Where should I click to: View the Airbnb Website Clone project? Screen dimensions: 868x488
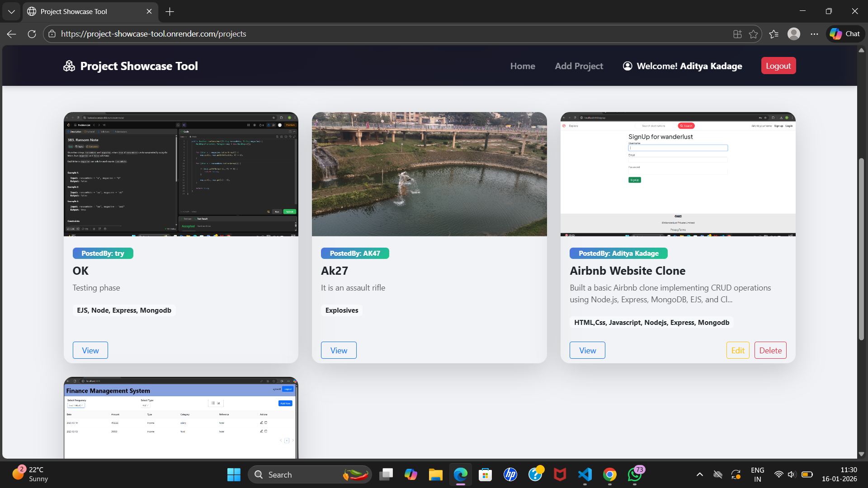pyautogui.click(x=587, y=351)
